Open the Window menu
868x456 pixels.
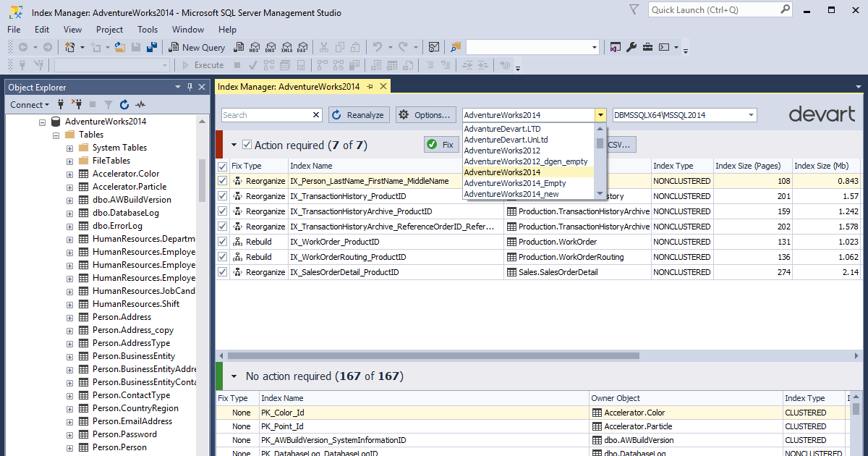tap(187, 30)
